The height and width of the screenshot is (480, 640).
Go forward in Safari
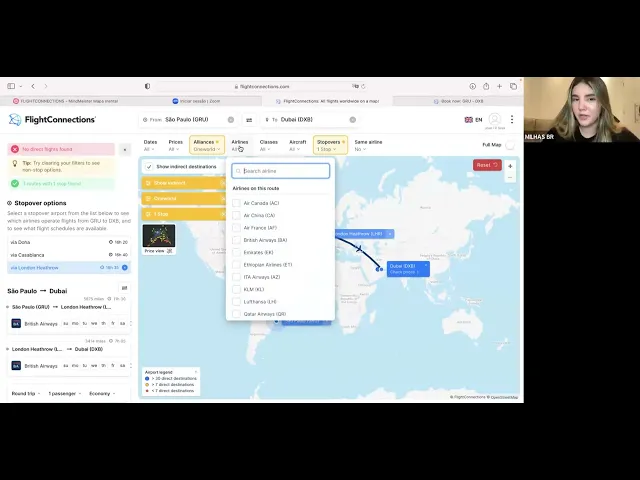pyautogui.click(x=46, y=86)
